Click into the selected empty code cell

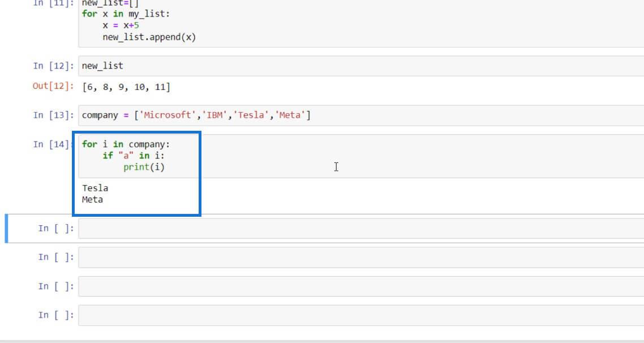coord(340,228)
